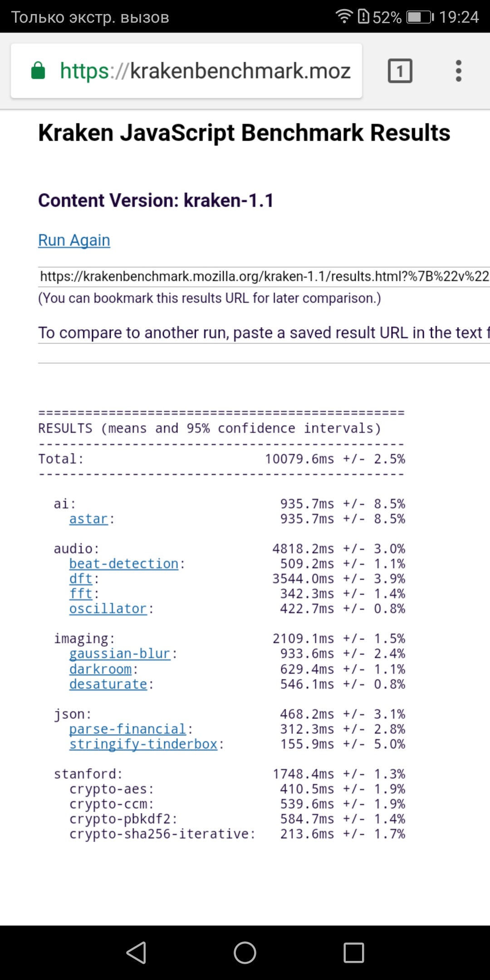The image size is (490, 980).
Task: Open the tab switcher showing 1 tab
Action: click(x=400, y=71)
